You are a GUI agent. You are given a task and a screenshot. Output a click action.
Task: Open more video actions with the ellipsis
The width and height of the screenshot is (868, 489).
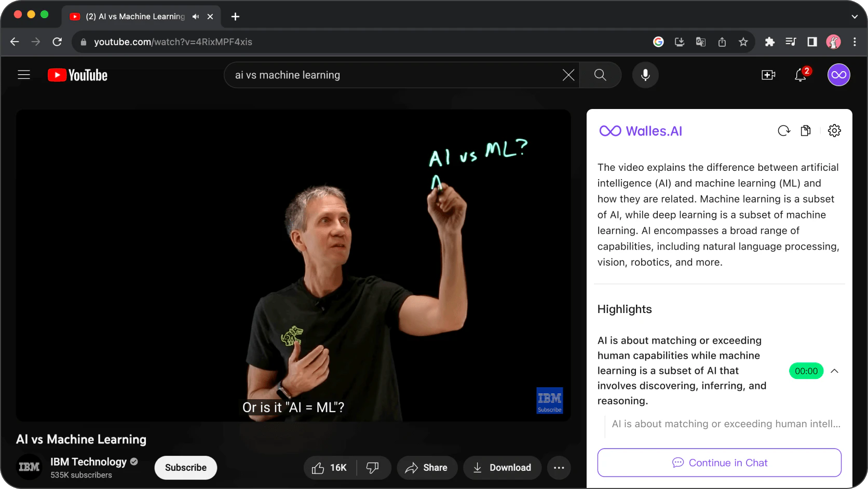click(x=559, y=467)
